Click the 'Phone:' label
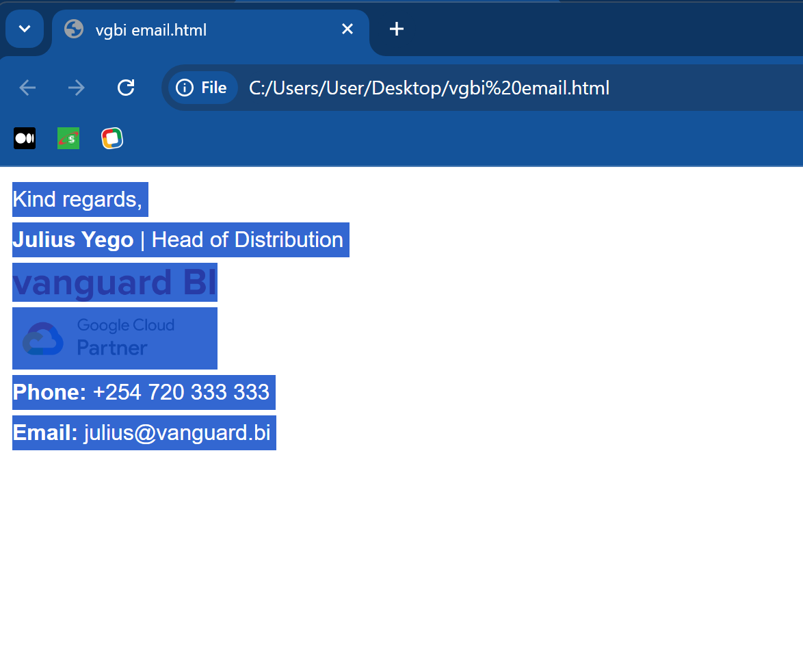 pyautogui.click(x=49, y=392)
